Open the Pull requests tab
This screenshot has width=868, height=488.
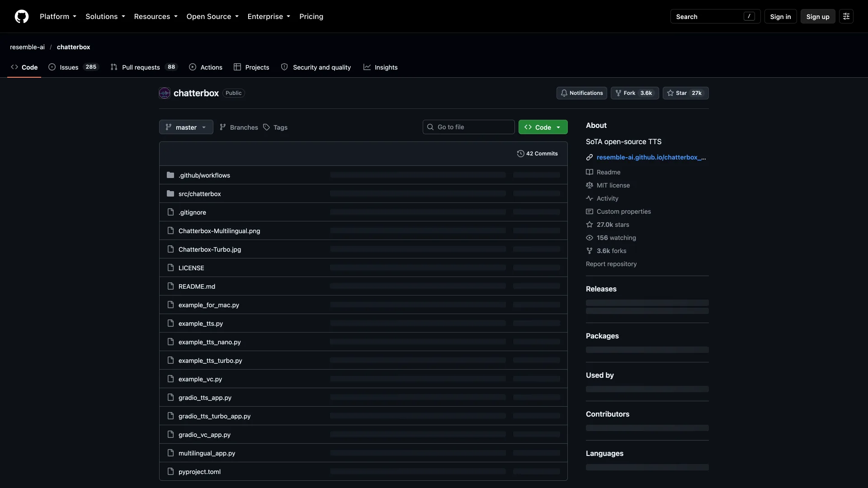pos(144,67)
